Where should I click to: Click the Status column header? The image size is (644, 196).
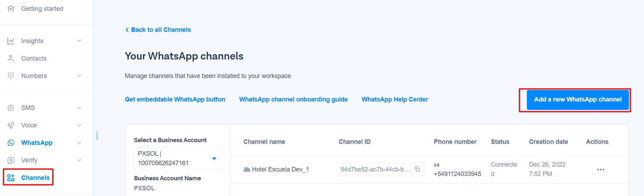click(500, 142)
